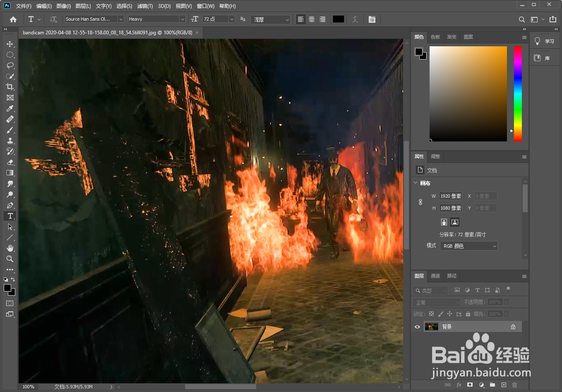Select the Hand tool
The image size is (562, 392).
(10, 248)
